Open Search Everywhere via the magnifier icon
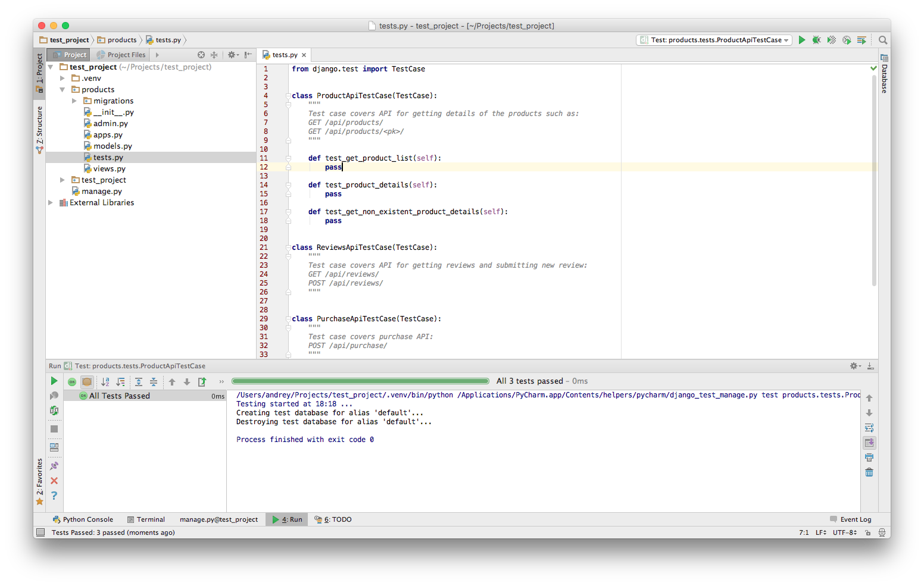This screenshot has height=586, width=924. click(x=882, y=40)
